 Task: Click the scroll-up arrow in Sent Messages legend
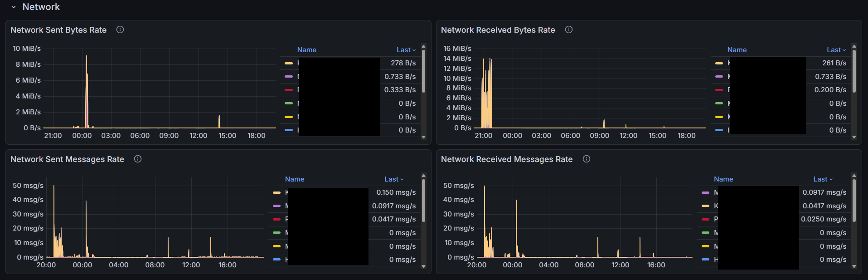(423, 176)
